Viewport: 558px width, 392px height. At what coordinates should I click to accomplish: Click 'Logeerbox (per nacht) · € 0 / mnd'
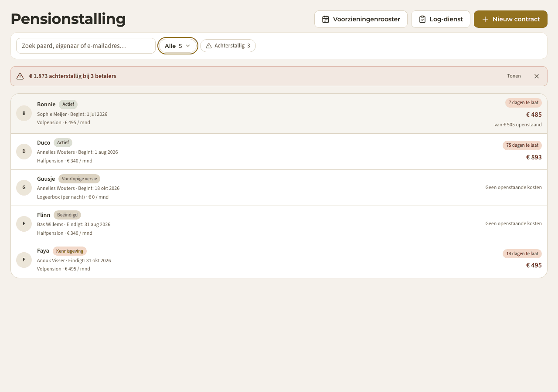coord(73,197)
